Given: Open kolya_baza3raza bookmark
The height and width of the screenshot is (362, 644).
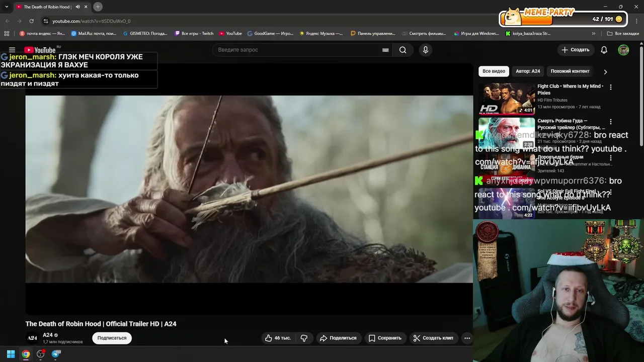Looking at the screenshot, I should pyautogui.click(x=528, y=34).
